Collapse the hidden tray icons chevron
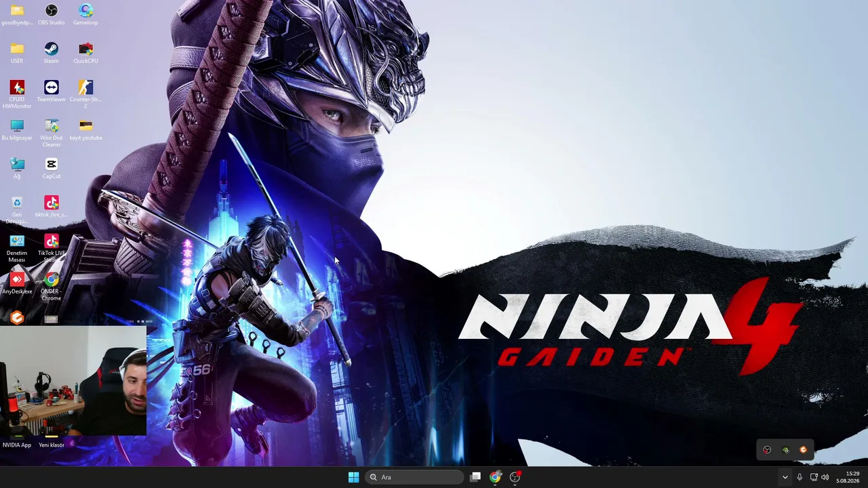 785,477
